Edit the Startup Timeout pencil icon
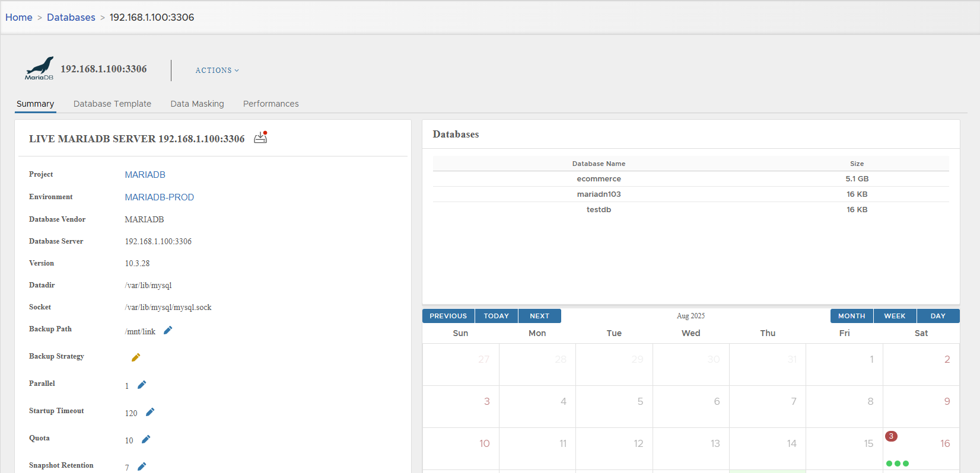 150,412
